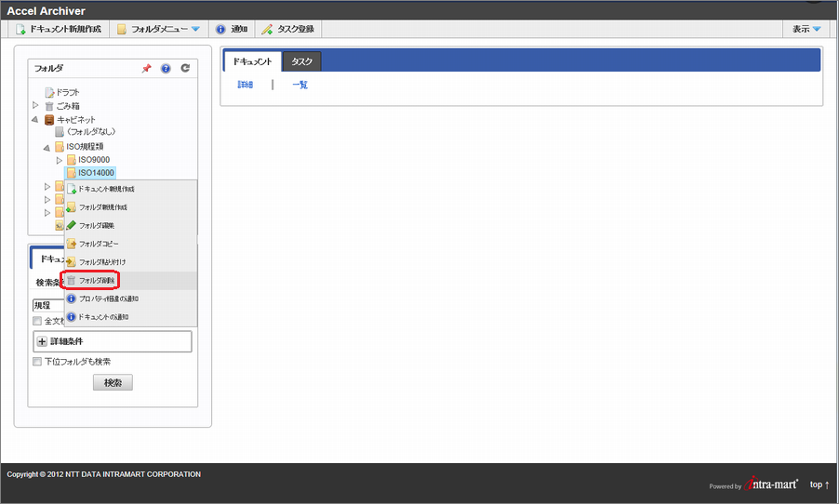Click the ドキュメント新規作成 toolbar document icon

(20, 29)
